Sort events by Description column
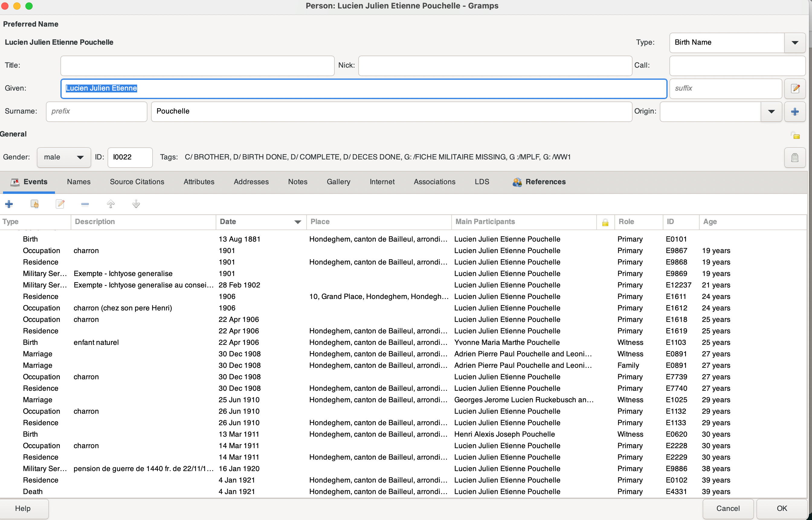This screenshot has height=520, width=812. coord(143,222)
